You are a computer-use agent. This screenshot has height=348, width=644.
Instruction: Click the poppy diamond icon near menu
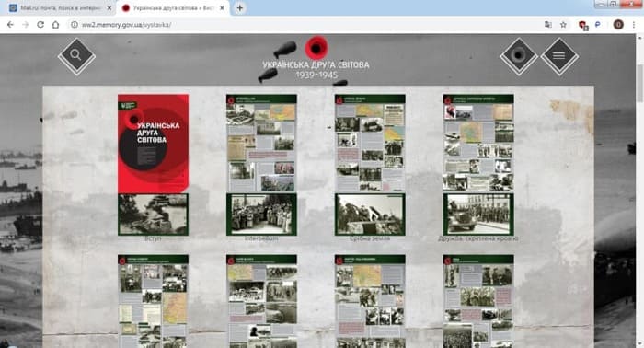[519, 56]
